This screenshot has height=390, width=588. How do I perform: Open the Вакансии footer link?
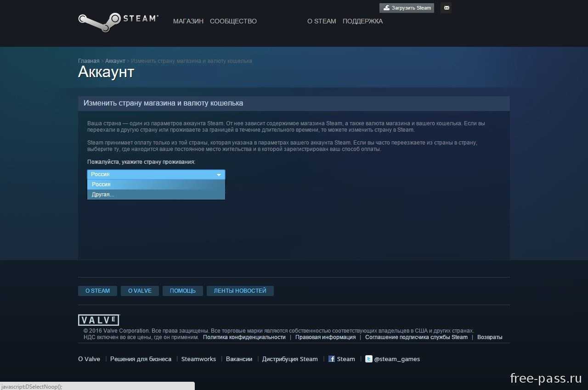[239, 359]
